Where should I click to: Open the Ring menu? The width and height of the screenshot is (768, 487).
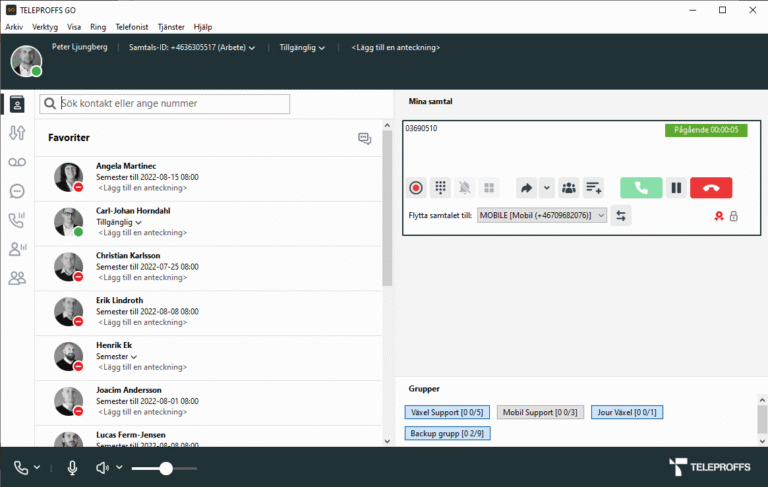pyautogui.click(x=98, y=27)
